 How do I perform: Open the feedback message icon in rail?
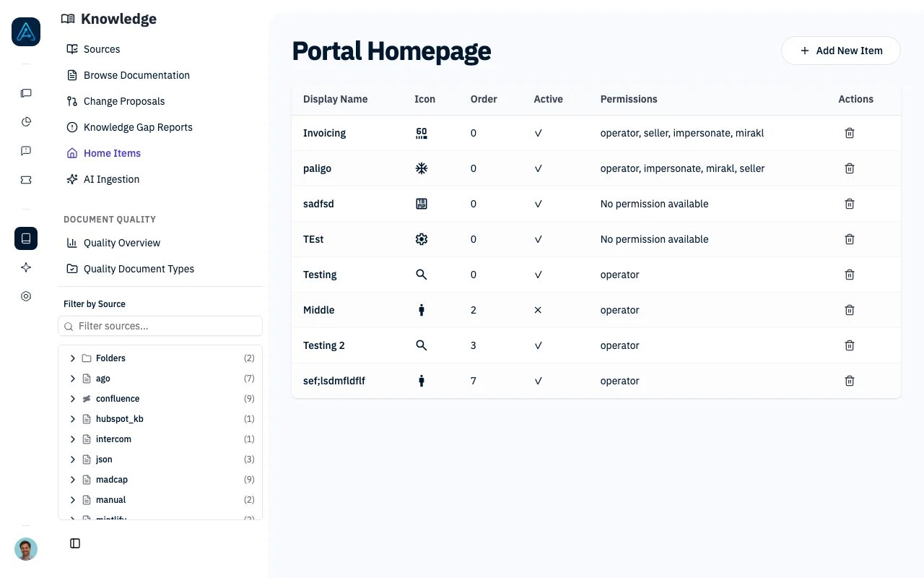(26, 150)
